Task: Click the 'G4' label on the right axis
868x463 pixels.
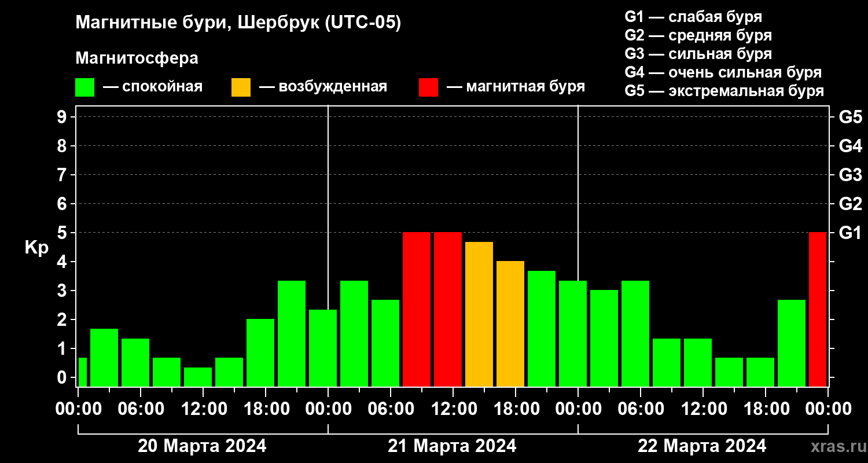Action: [850, 146]
